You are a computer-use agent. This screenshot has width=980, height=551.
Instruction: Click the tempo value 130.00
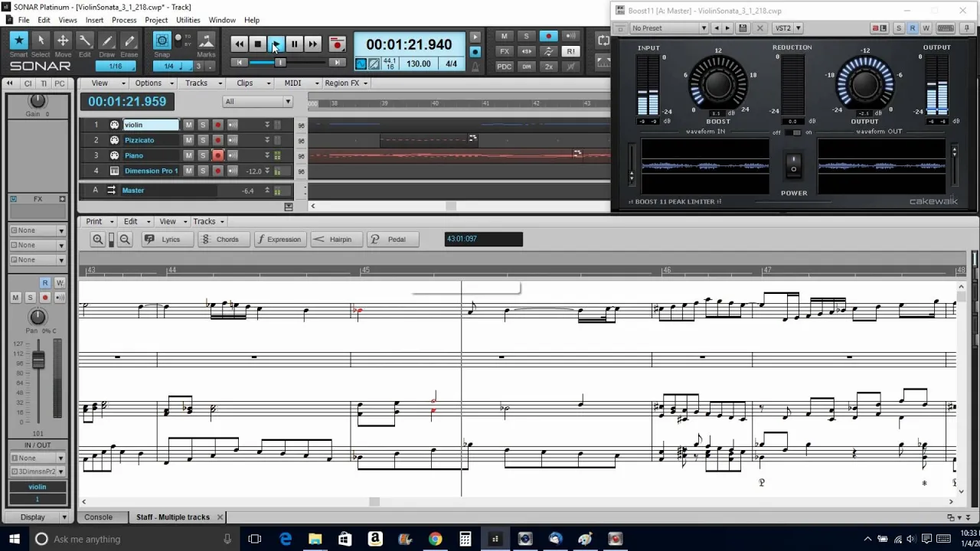pyautogui.click(x=418, y=64)
